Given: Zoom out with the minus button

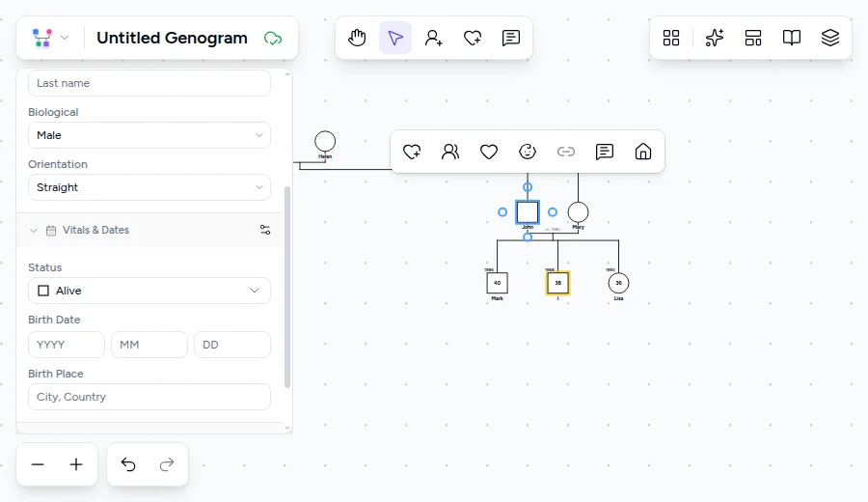Looking at the screenshot, I should click(x=38, y=464).
